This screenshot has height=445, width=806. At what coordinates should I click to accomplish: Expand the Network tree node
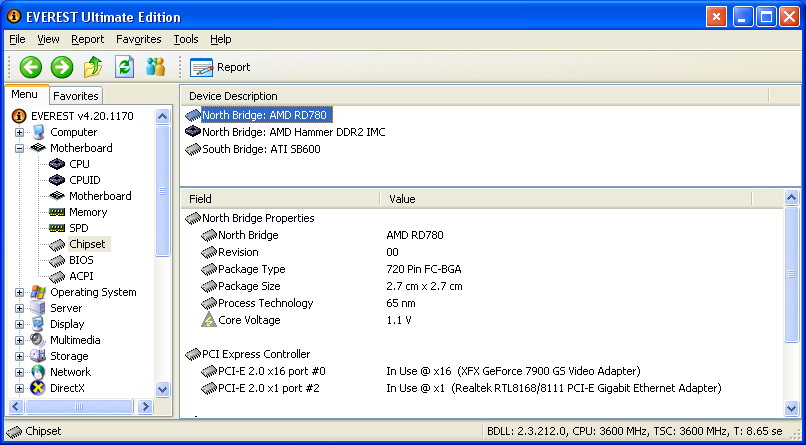point(19,372)
